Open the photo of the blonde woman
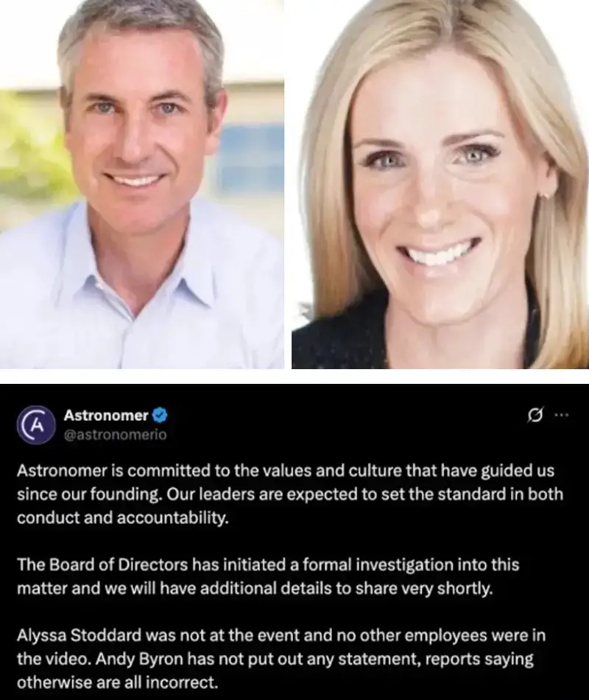 pyautogui.click(x=440, y=184)
